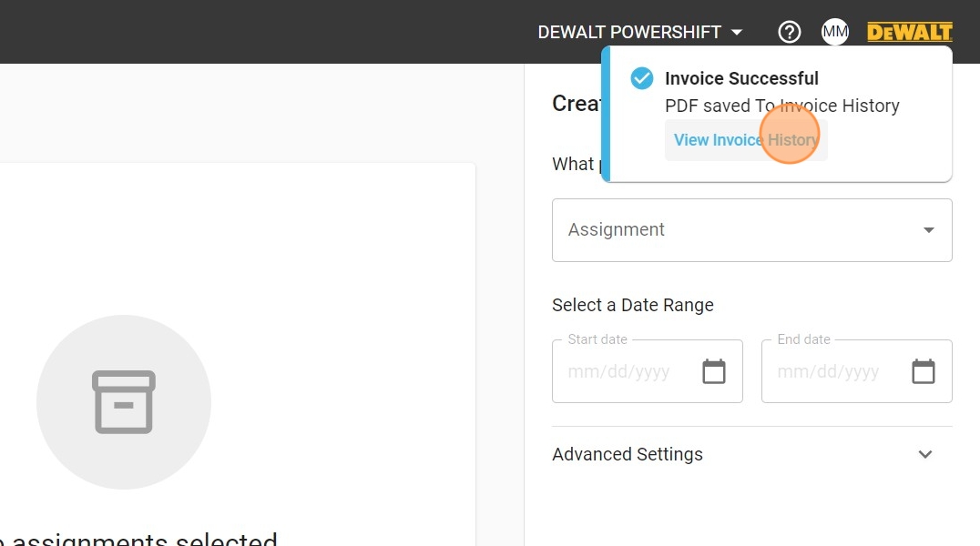The width and height of the screenshot is (980, 546).
Task: Click the archive box empty-state icon
Action: point(124,402)
